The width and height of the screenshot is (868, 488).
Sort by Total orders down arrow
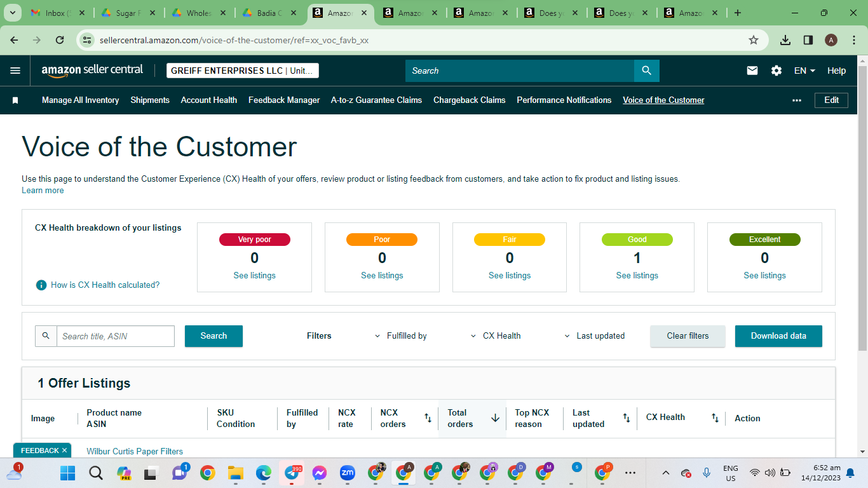point(495,418)
